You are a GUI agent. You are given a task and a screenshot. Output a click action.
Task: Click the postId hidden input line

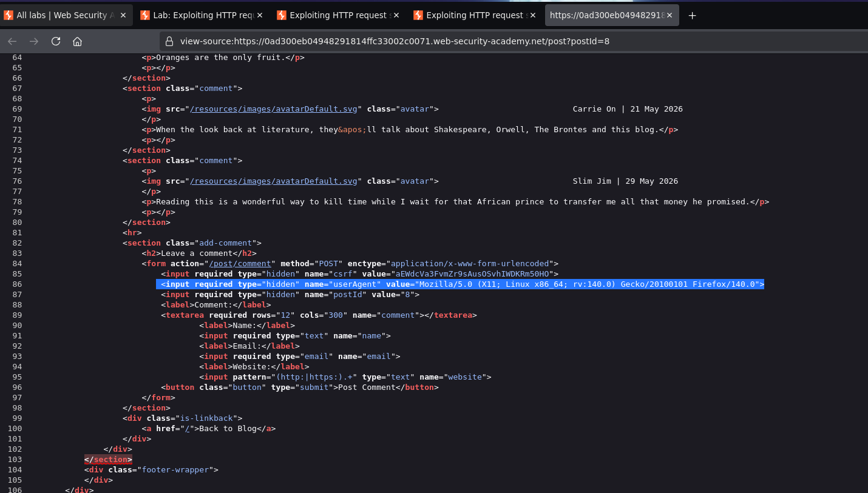click(290, 295)
